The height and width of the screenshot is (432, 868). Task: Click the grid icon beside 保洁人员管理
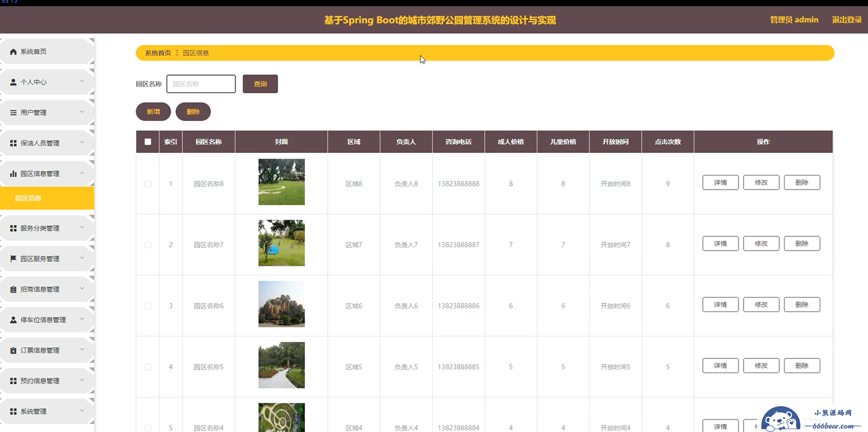coord(13,143)
